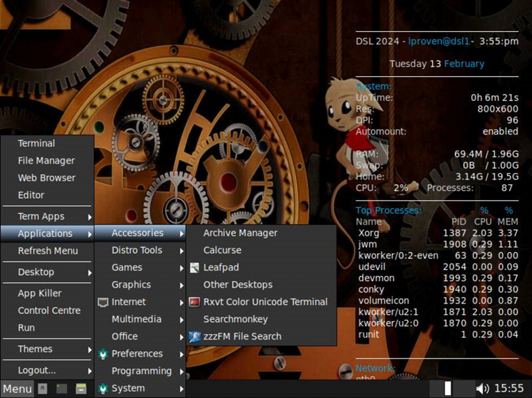
Task: Click the jwm process row
Action: pyautogui.click(x=437, y=244)
